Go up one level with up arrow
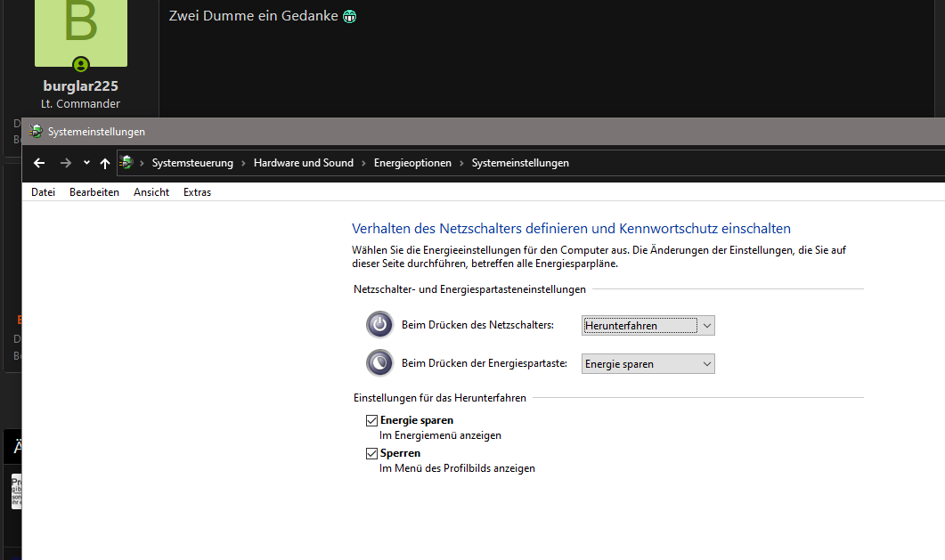The width and height of the screenshot is (945, 560). point(105,163)
